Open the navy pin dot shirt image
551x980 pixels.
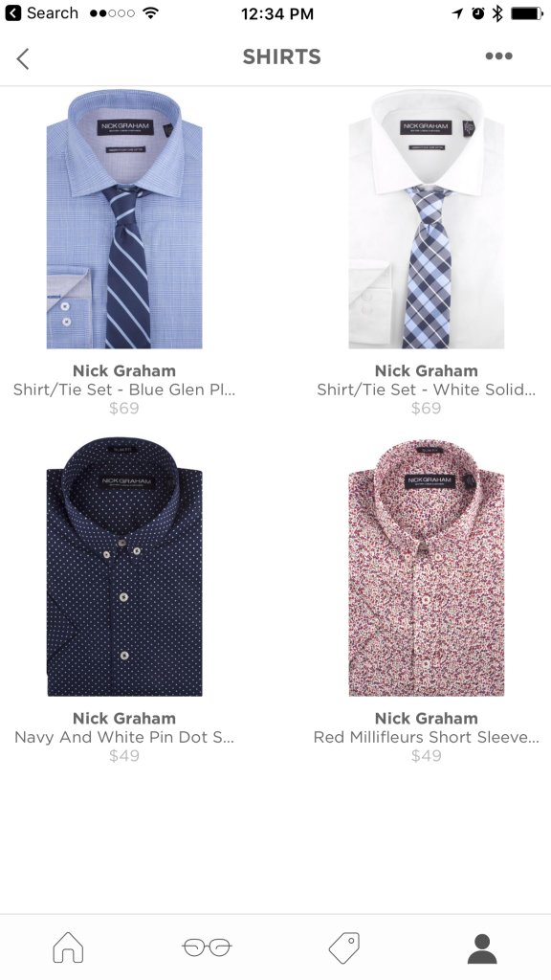coord(124,567)
